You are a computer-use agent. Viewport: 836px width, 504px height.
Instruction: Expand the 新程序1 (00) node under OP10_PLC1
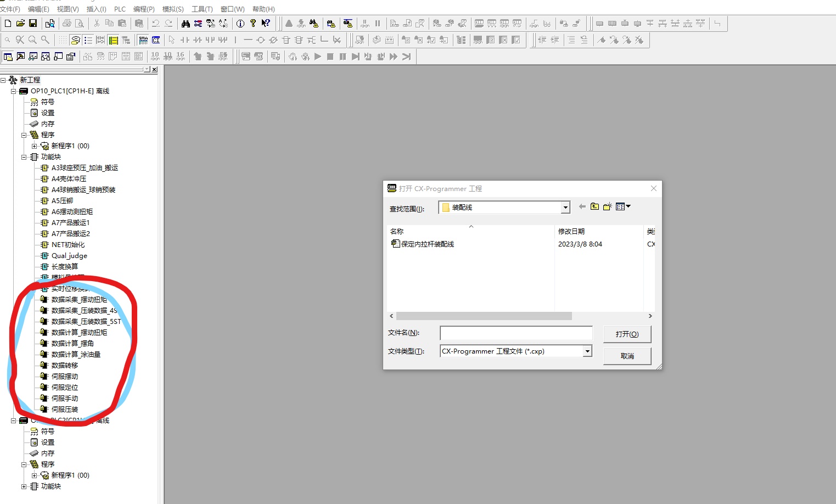click(x=35, y=146)
